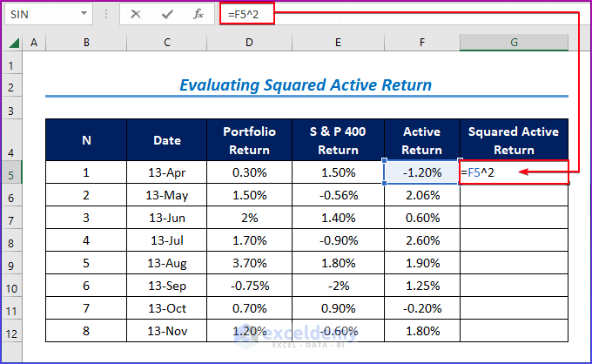Click the title Evaluating Squared Active Return
The width and height of the screenshot is (592, 364).
pos(305,85)
